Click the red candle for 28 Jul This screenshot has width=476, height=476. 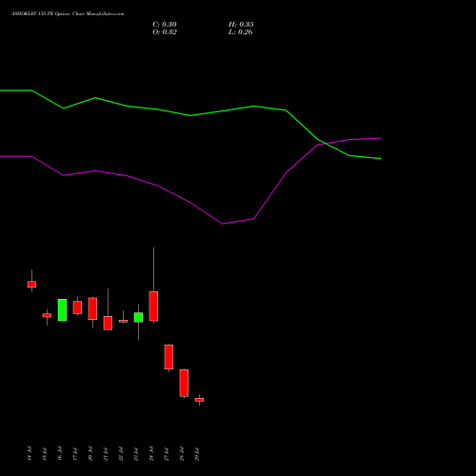pos(184,383)
